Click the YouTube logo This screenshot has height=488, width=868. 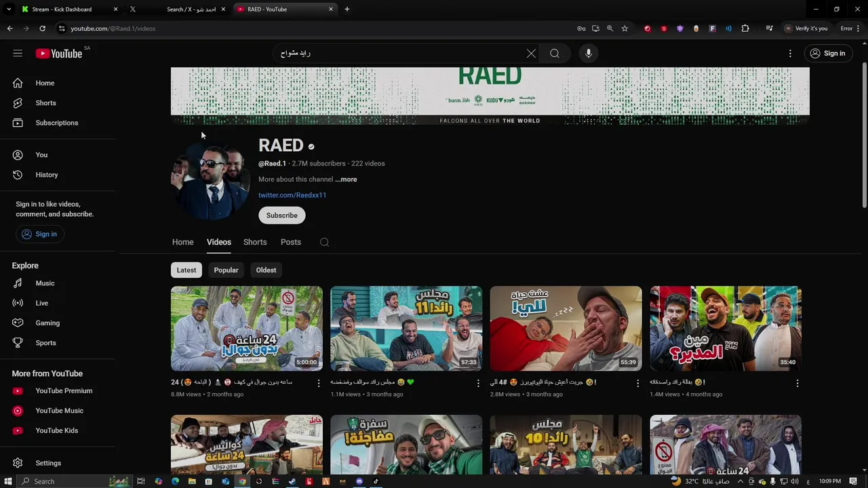point(59,54)
